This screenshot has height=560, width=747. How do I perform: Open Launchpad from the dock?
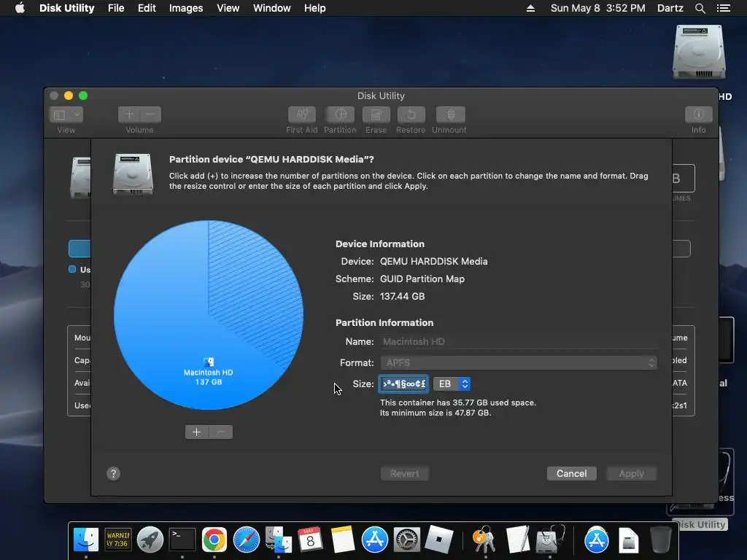[x=150, y=540]
